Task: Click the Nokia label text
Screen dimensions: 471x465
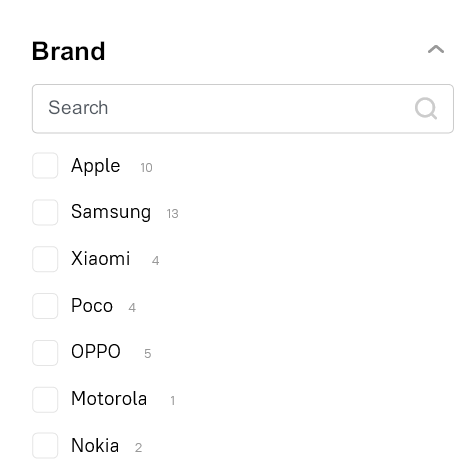Action: pos(95,445)
